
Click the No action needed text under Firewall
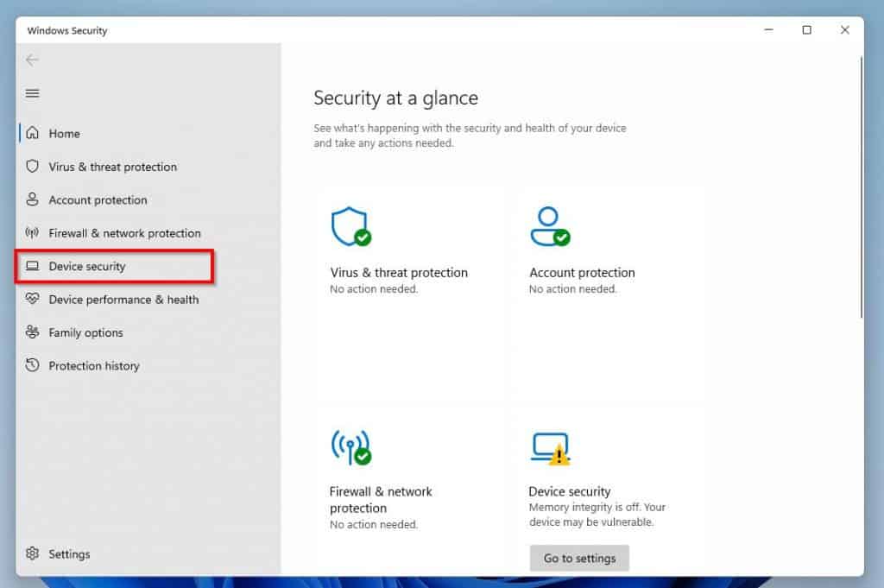tap(374, 525)
